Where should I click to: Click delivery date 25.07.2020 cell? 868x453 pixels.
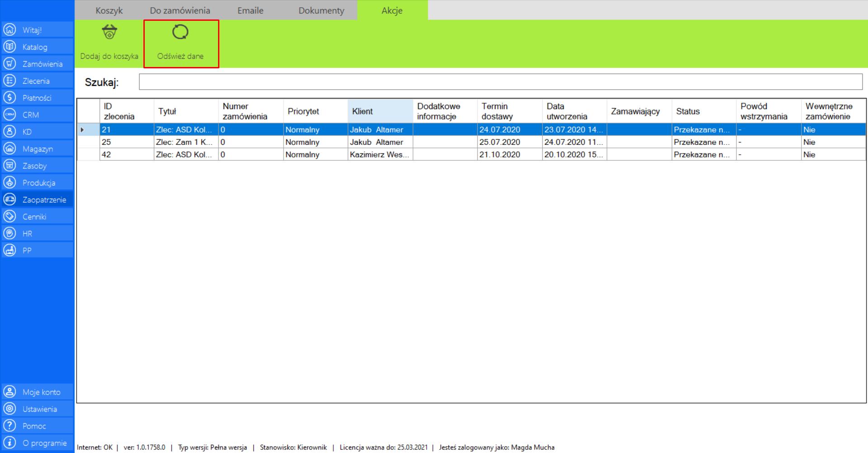point(509,142)
